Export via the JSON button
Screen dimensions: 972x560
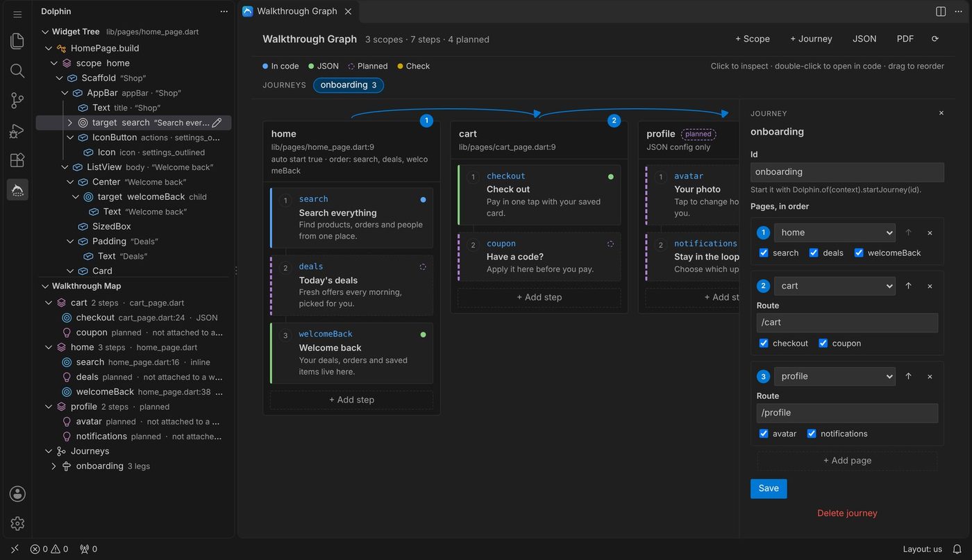(x=864, y=39)
